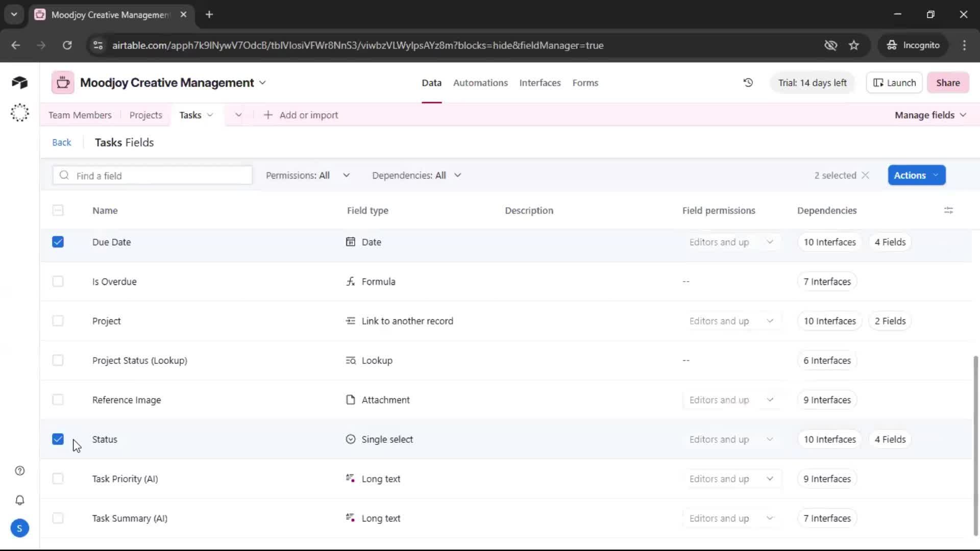Image resolution: width=980 pixels, height=551 pixels.
Task: Open a new browser tab
Action: pos(209,15)
